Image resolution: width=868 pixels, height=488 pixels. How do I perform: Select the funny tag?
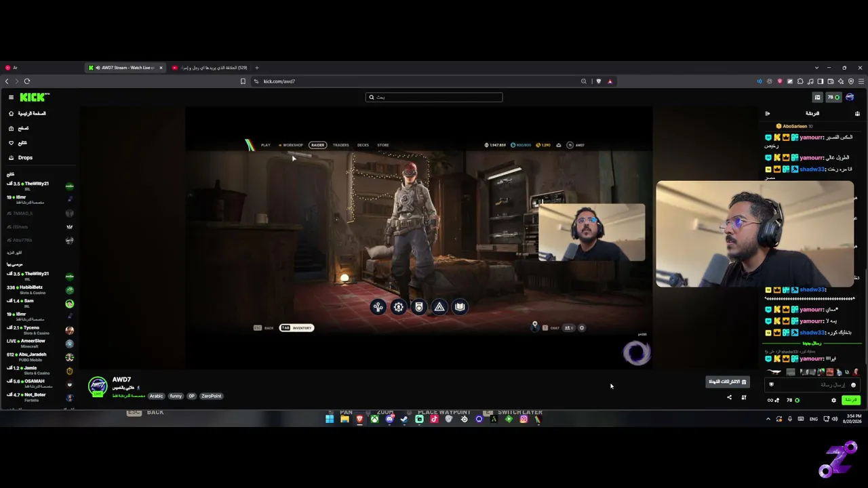[x=176, y=396]
